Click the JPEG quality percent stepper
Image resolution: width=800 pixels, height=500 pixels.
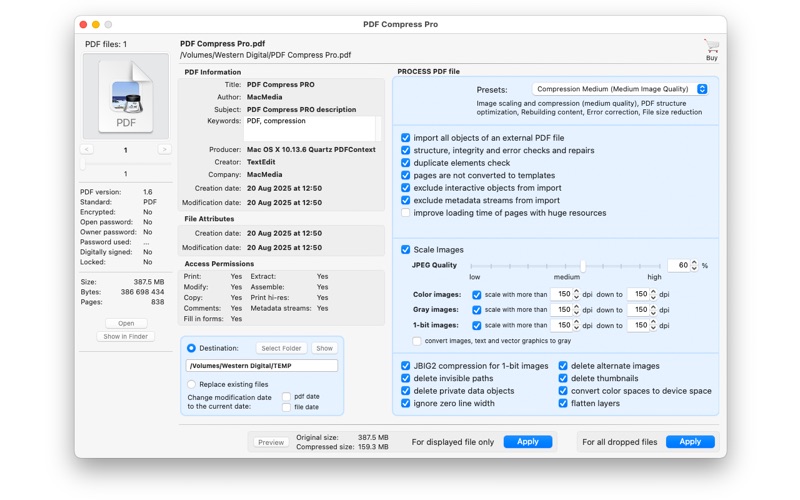pyautogui.click(x=694, y=265)
